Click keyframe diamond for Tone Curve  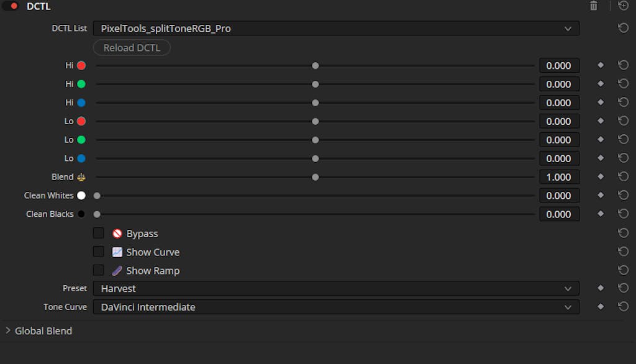[600, 307]
